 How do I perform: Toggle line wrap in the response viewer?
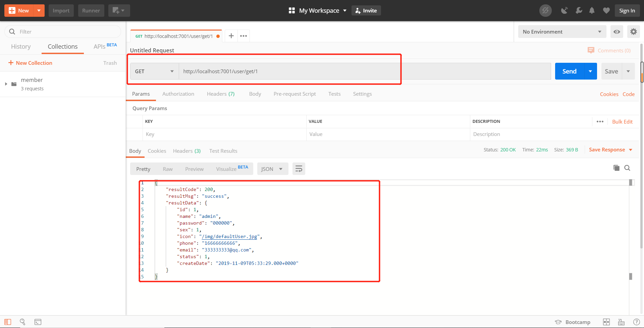pos(299,169)
